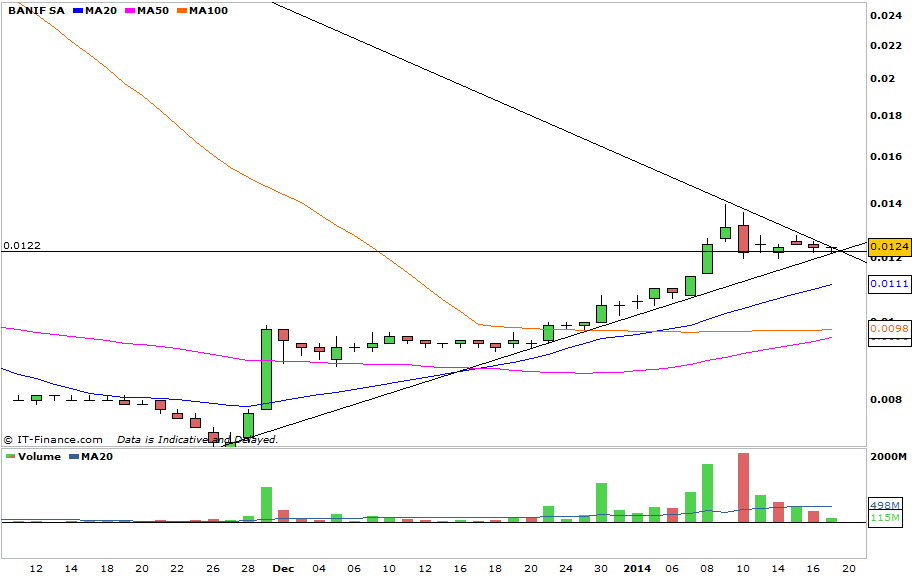Click the tallest red volume bar on Jan 10
The height and width of the screenshot is (577, 912).
[x=743, y=487]
